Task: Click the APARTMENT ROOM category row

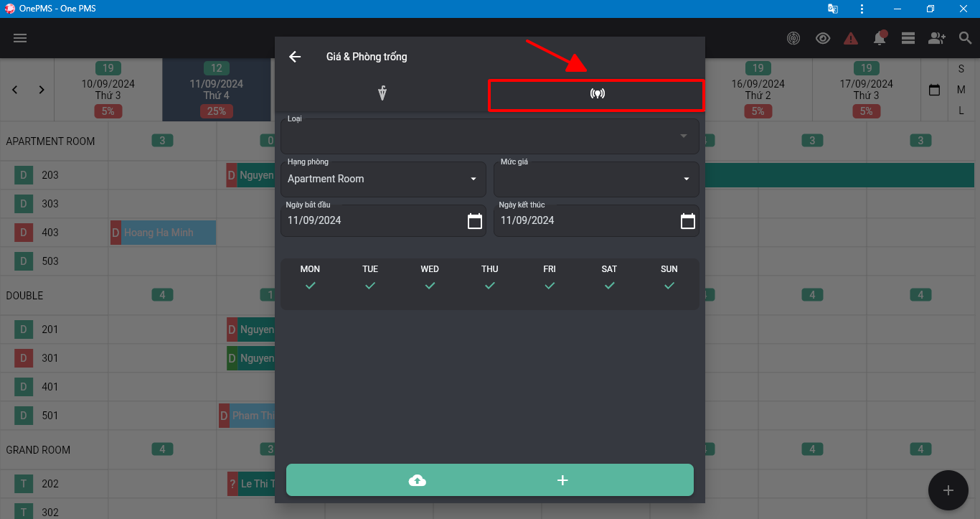Action: coord(50,141)
